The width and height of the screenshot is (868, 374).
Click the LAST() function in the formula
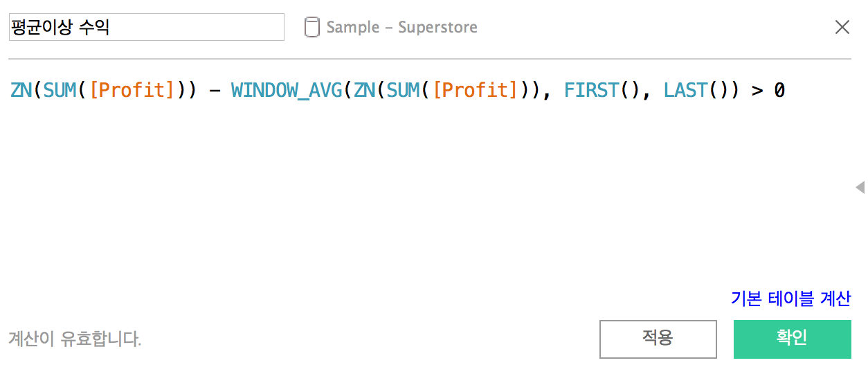pyautogui.click(x=696, y=90)
